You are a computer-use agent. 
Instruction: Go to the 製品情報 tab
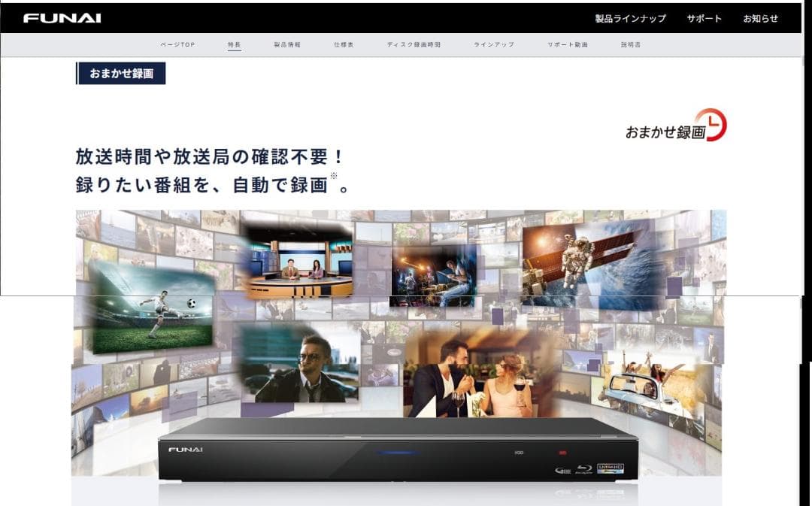coord(287,45)
